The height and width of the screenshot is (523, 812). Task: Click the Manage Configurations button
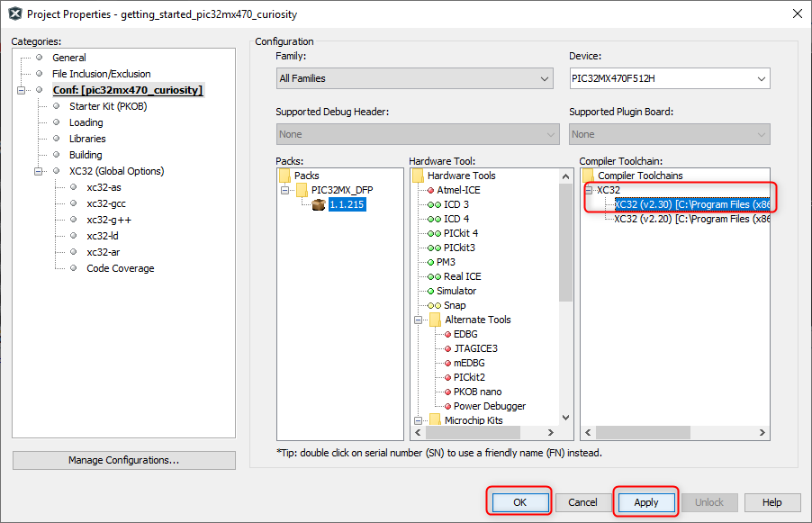coord(124,460)
